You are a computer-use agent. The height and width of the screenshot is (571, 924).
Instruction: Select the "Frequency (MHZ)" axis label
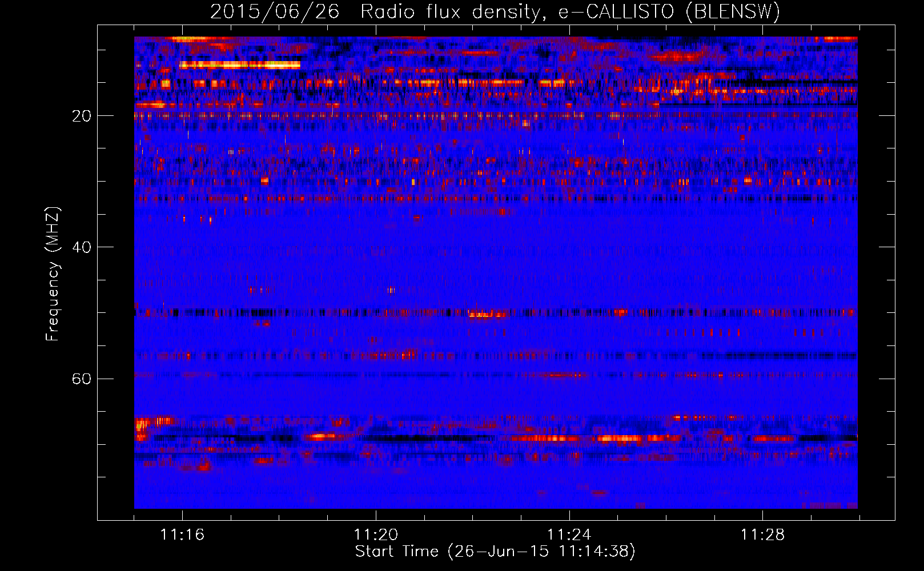tap(53, 274)
